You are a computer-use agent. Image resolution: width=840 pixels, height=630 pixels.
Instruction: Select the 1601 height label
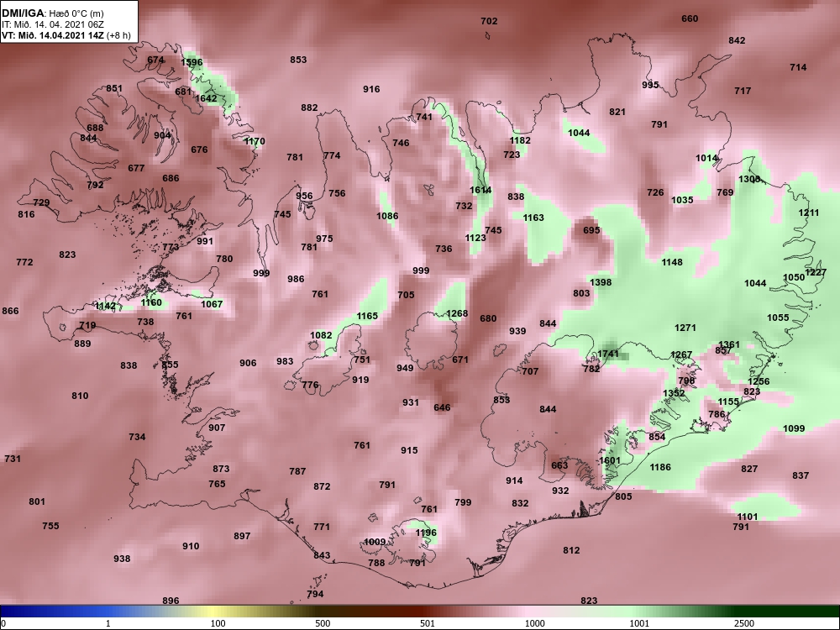pos(610,460)
